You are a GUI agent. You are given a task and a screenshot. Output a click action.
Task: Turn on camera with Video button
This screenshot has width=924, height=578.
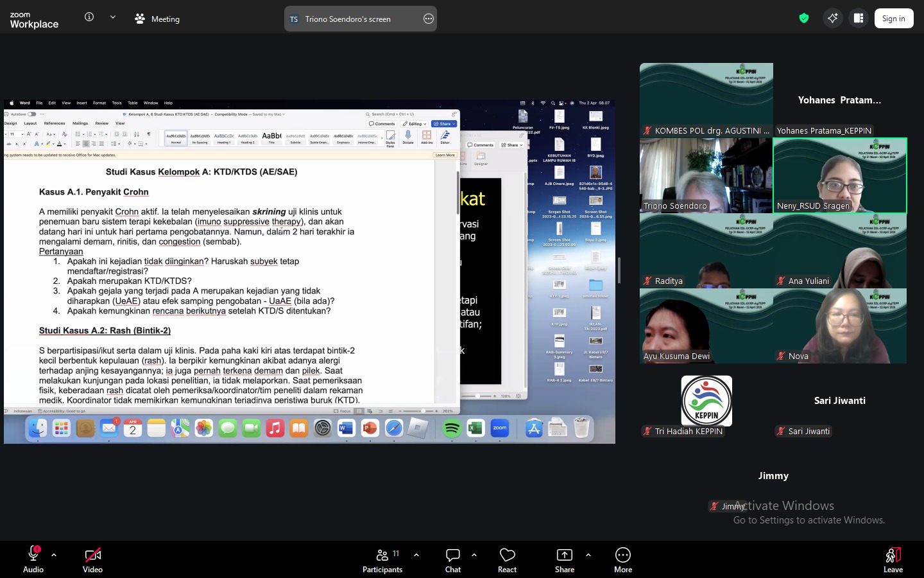[92, 559]
